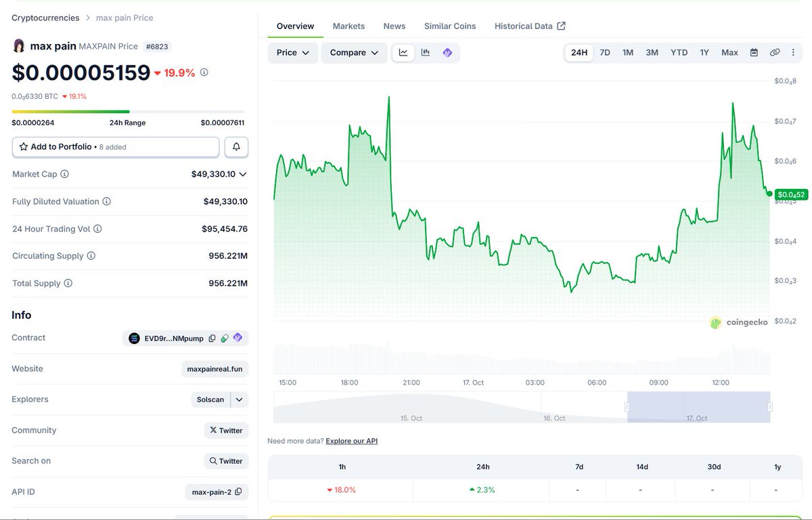Copy the chart link icon
The height and width of the screenshot is (520, 812).
click(x=775, y=53)
